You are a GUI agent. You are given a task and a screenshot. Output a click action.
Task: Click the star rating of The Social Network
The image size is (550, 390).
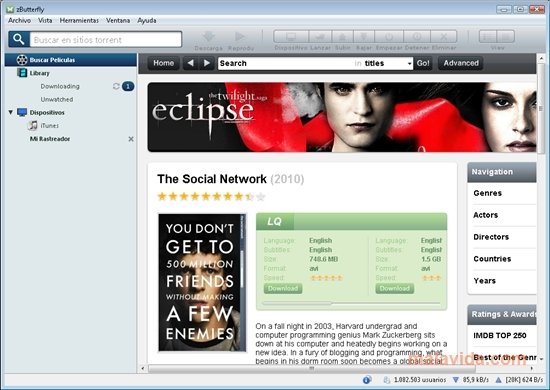click(x=212, y=196)
